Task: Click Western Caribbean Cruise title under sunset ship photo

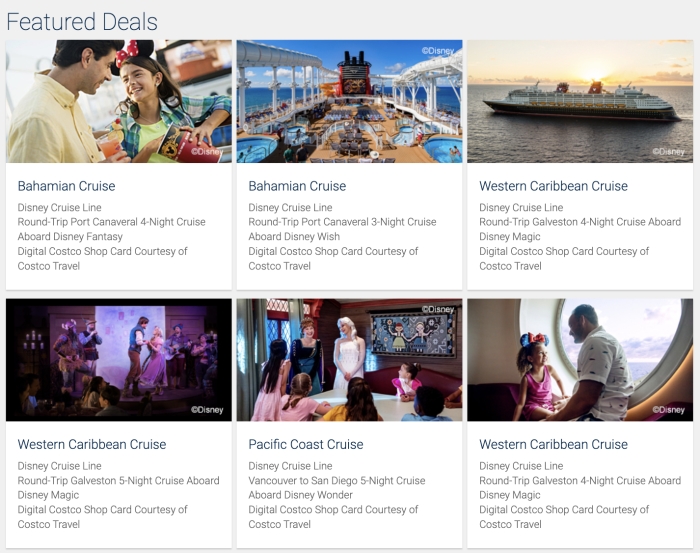Action: coord(553,186)
